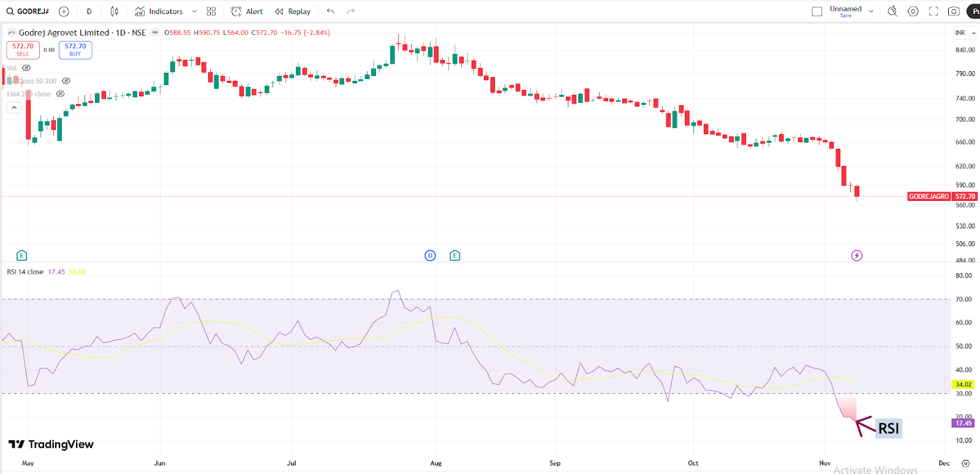
Task: Click the add symbol plus icon
Action: click(64, 11)
